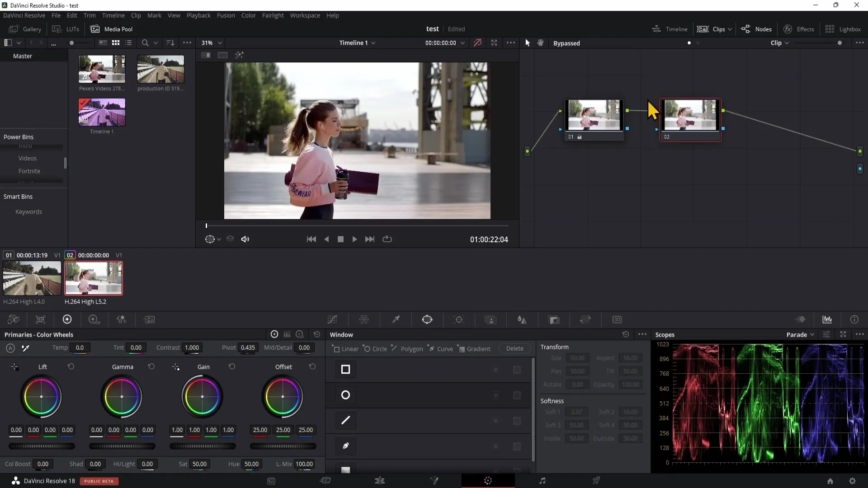Image resolution: width=868 pixels, height=488 pixels.
Task: Open the Color menu in menu bar
Action: pyautogui.click(x=249, y=15)
